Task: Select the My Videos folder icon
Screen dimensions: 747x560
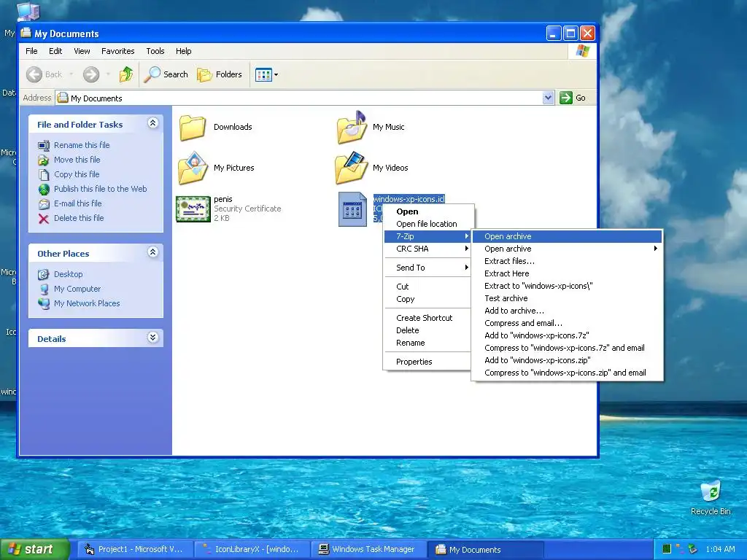Action: (x=352, y=168)
